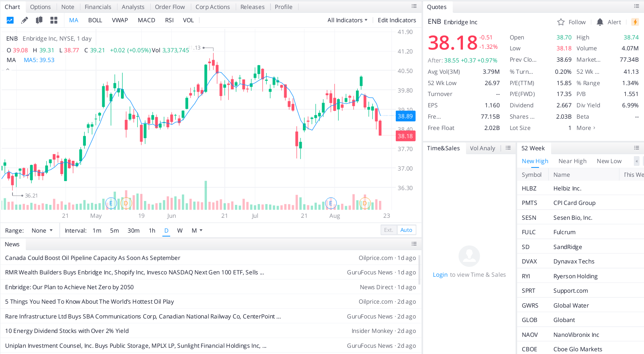Viewport: 644px width, 354px height.
Task: Open the Time&Sales panel list icon
Action: (508, 148)
